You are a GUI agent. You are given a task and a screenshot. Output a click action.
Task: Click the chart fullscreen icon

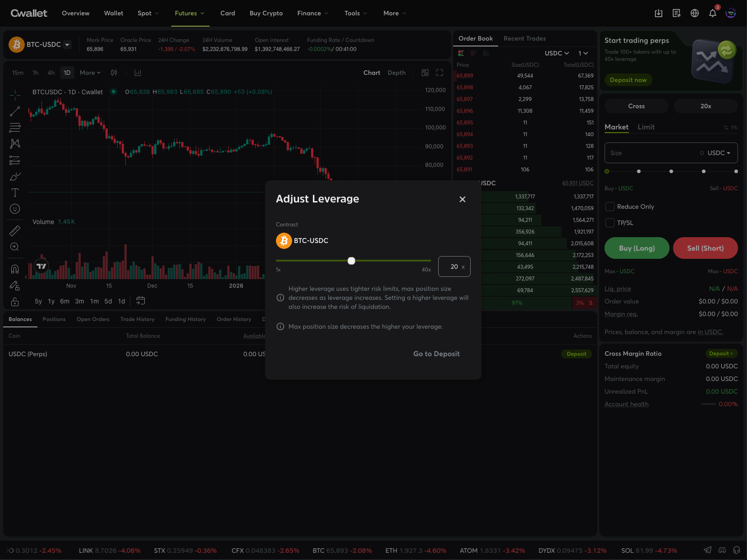tap(440, 73)
